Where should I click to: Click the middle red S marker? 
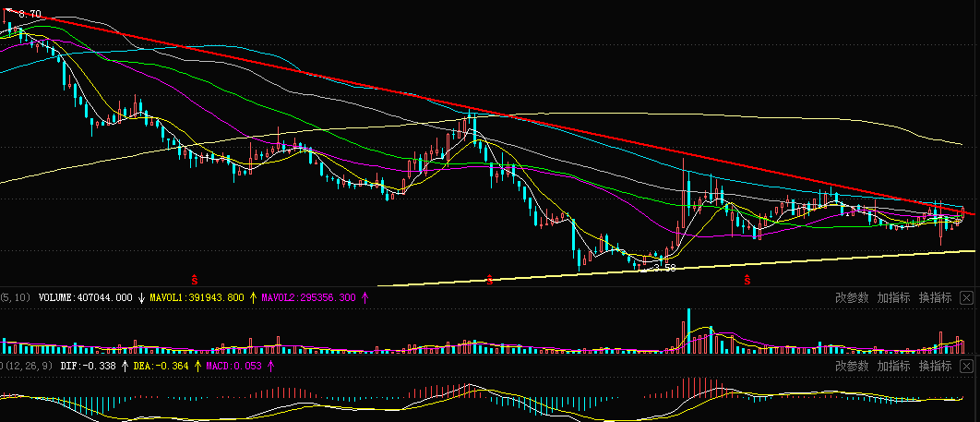(489, 279)
